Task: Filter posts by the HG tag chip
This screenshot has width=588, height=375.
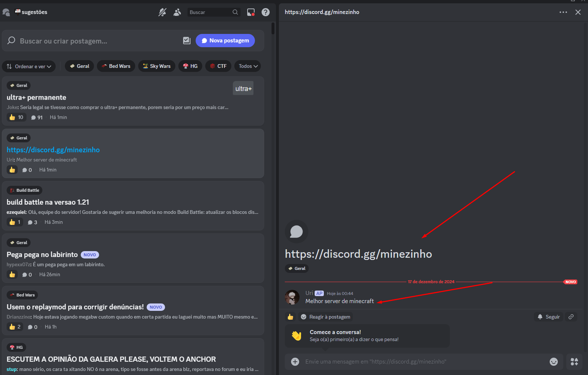Action: click(x=190, y=66)
